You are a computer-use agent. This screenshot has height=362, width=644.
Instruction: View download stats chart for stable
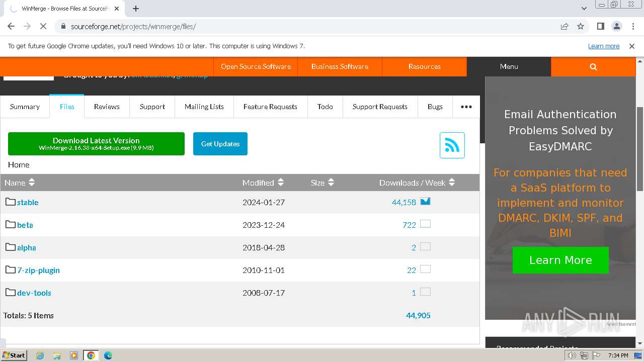point(425,201)
